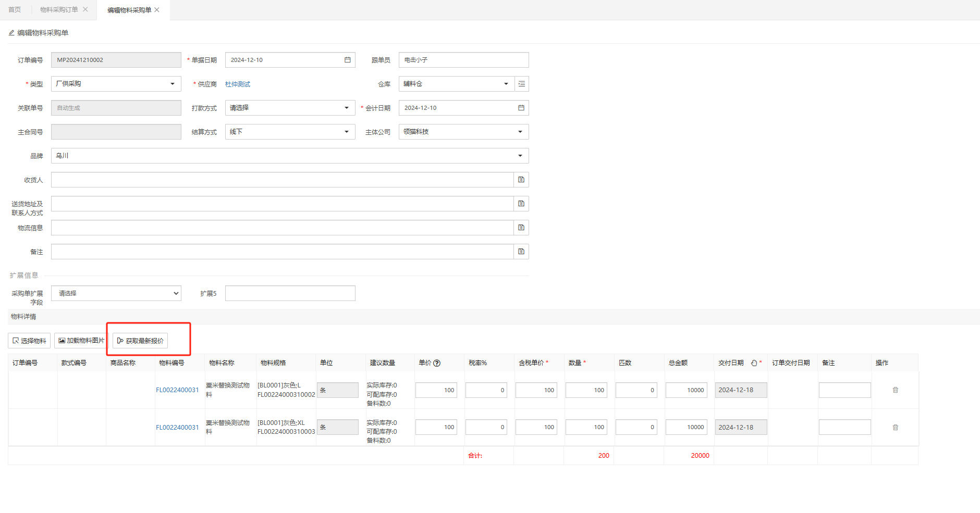Switch to the 物料采购订单 tab
Screen dimensions: 980x513
(59, 10)
